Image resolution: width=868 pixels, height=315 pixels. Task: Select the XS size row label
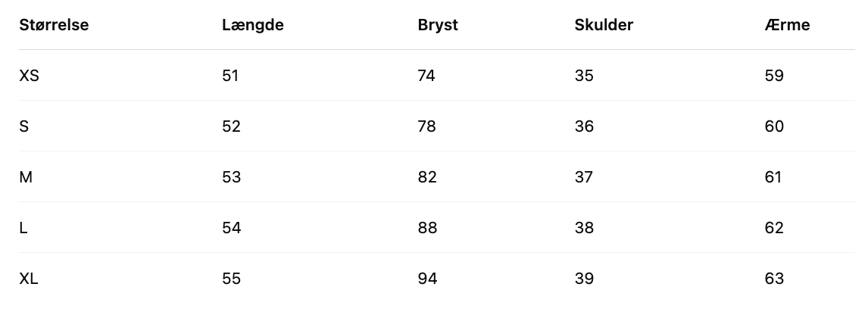(29, 76)
